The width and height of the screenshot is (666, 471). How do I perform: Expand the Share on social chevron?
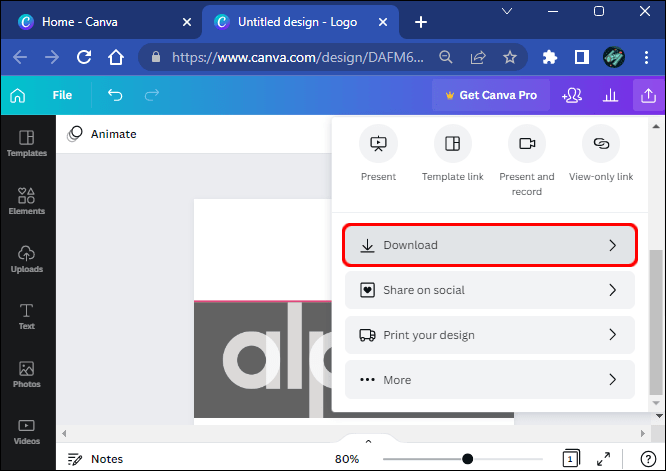[x=612, y=290]
